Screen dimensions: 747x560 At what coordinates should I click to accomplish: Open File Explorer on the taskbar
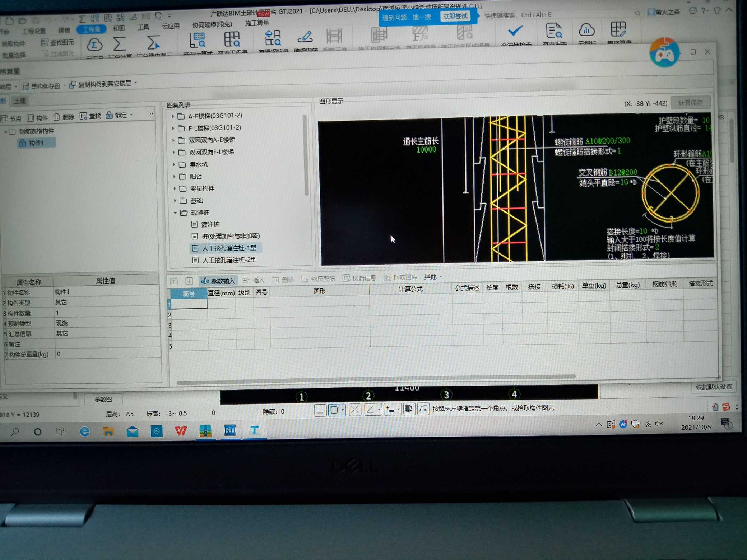[x=108, y=431]
